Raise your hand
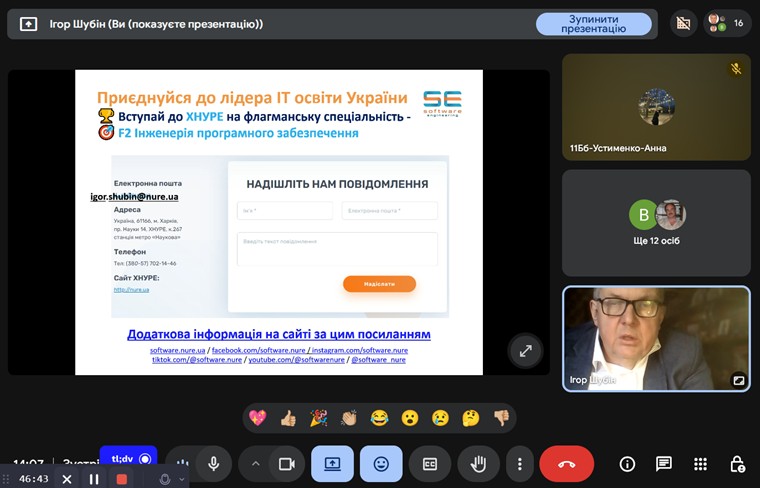 click(x=478, y=464)
